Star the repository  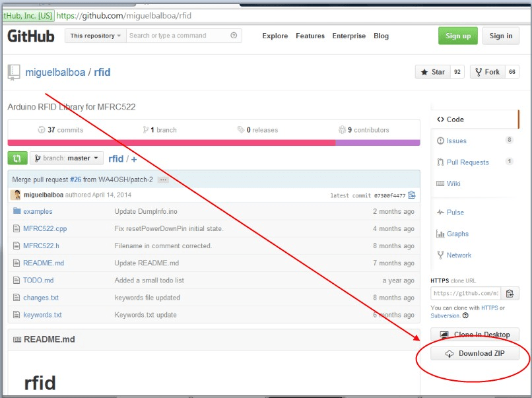433,72
